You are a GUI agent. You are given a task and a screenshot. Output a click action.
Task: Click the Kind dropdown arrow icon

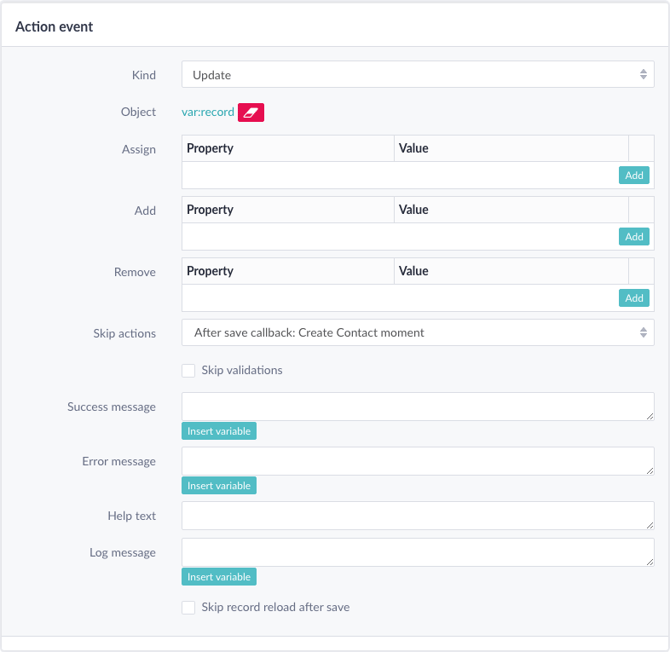643,74
